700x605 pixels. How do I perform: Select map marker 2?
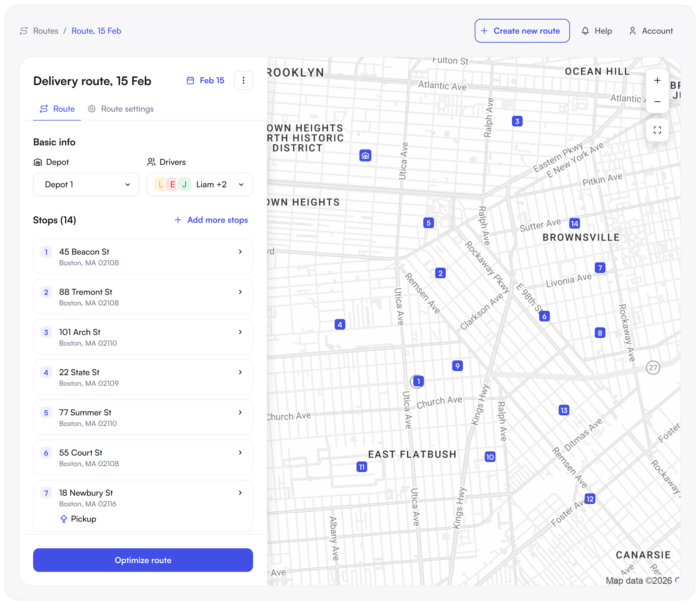click(440, 273)
